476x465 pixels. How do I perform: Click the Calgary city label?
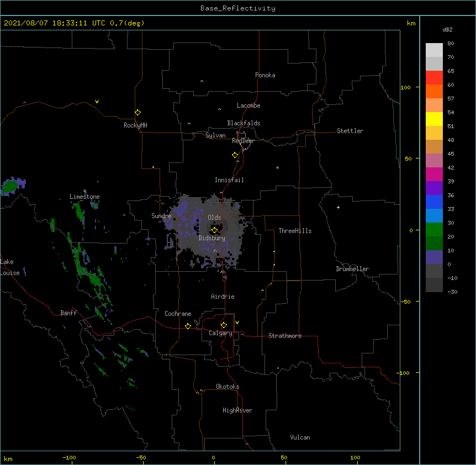[220, 333]
